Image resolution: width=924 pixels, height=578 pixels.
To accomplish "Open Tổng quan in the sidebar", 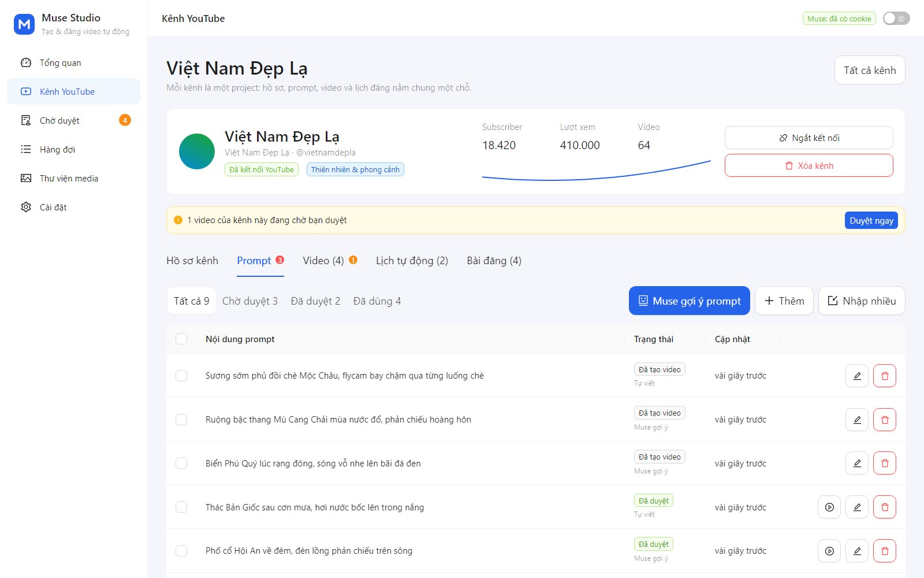I will (73, 62).
